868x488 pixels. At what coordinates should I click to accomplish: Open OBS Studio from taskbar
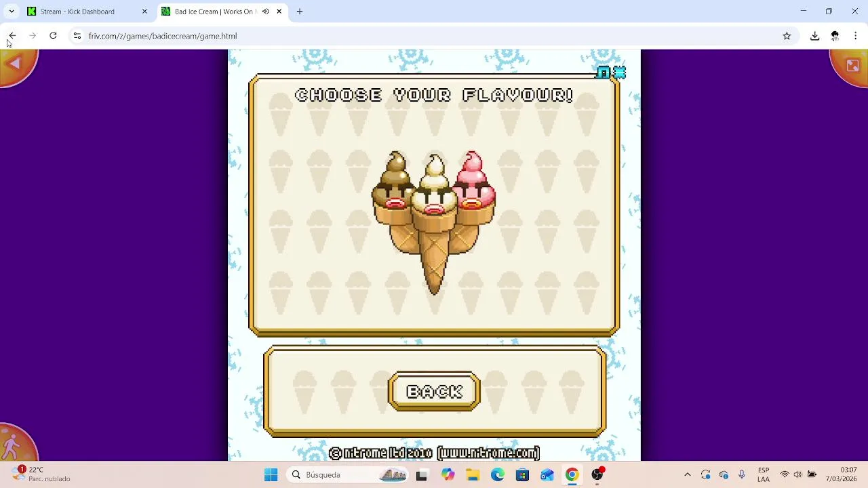click(597, 475)
